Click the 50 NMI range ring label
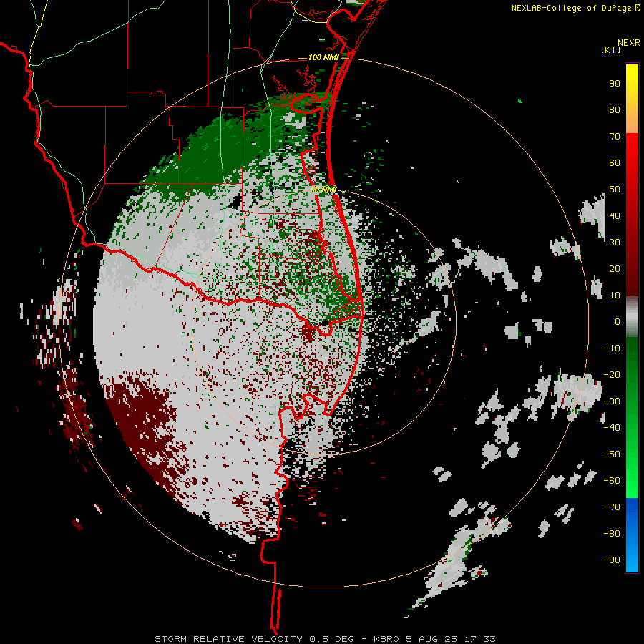The width and height of the screenshot is (644, 644). point(323,190)
